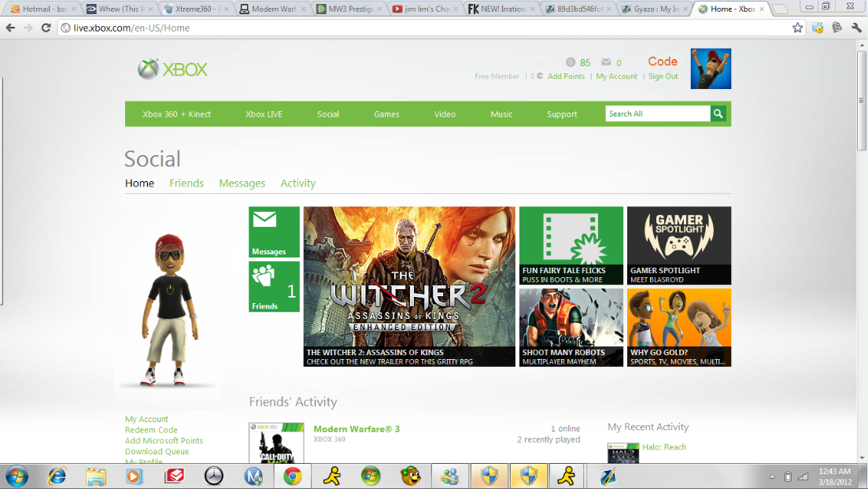The width and height of the screenshot is (868, 489).
Task: Open the clock app on taskbar
Action: [x=214, y=476]
